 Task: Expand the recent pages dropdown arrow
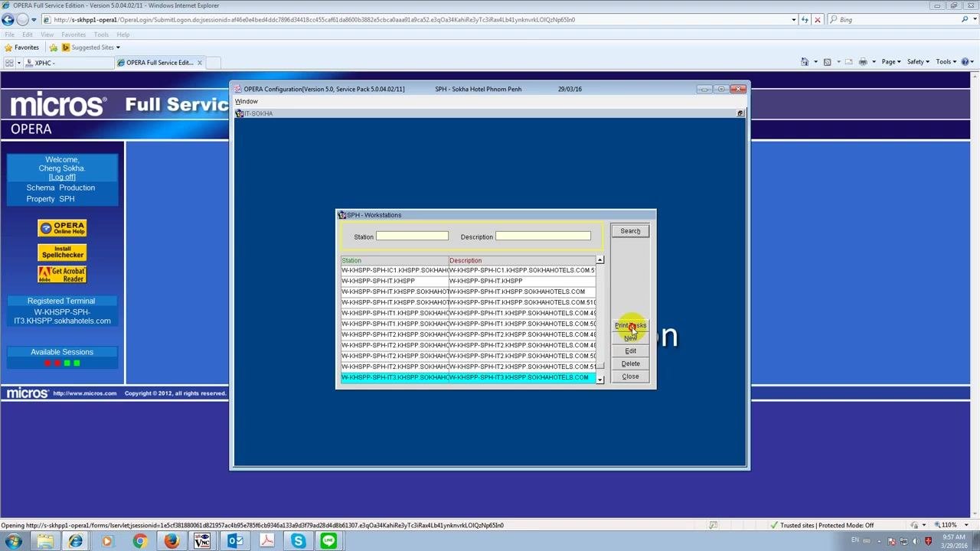point(34,20)
